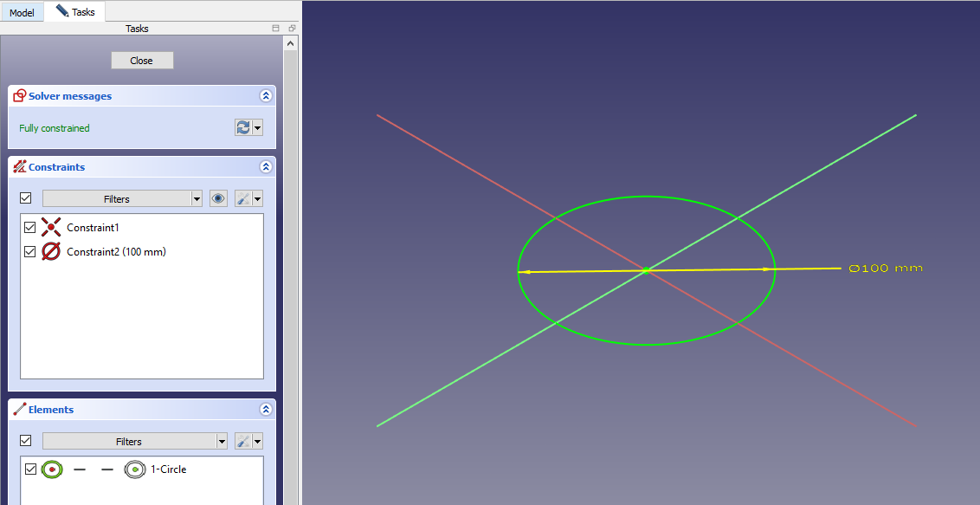Switch to the Model tab

[22, 13]
